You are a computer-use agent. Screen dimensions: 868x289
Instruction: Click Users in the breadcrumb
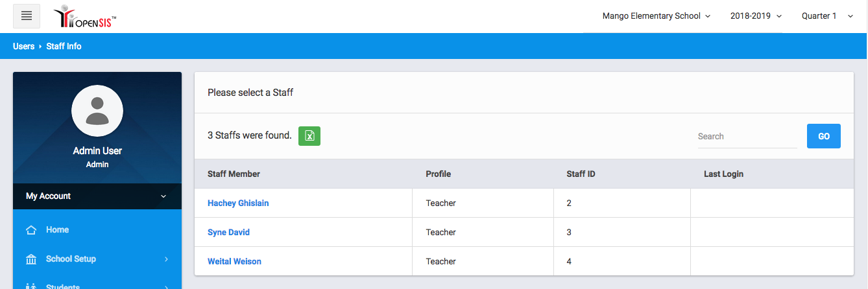coord(23,46)
